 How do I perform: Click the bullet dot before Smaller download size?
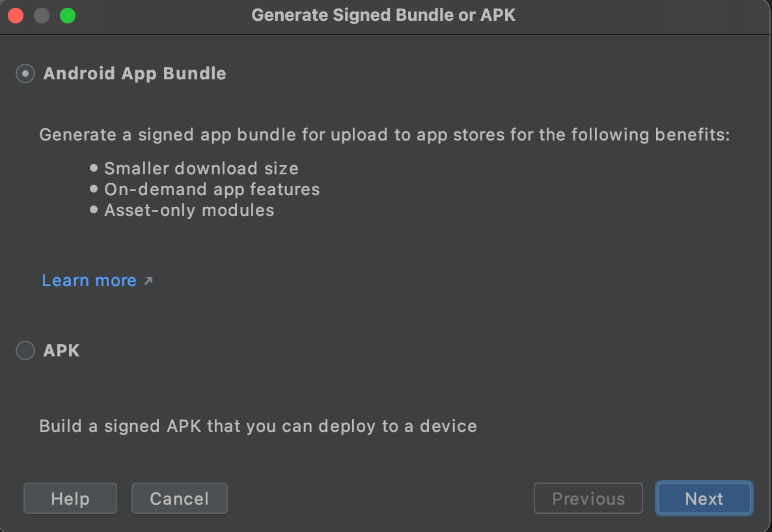pyautogui.click(x=94, y=168)
